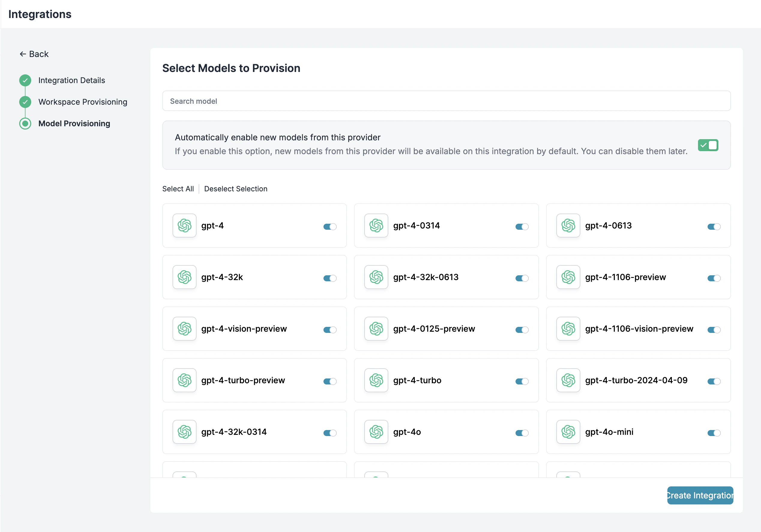Click the Select All link
The image size is (761, 532).
point(178,189)
